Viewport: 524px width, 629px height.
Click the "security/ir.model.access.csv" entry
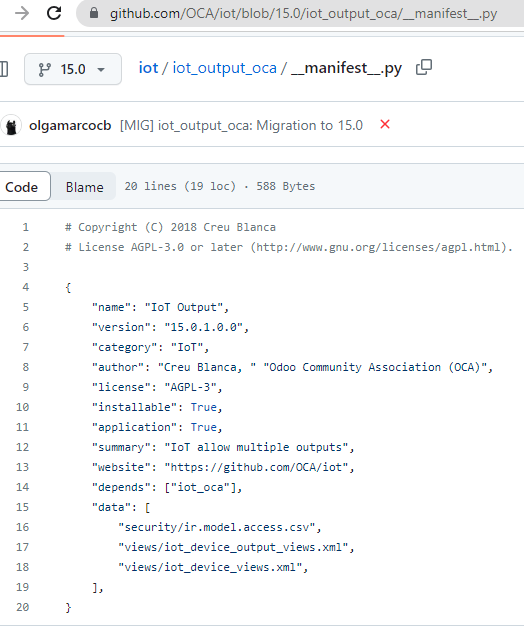tap(217, 527)
